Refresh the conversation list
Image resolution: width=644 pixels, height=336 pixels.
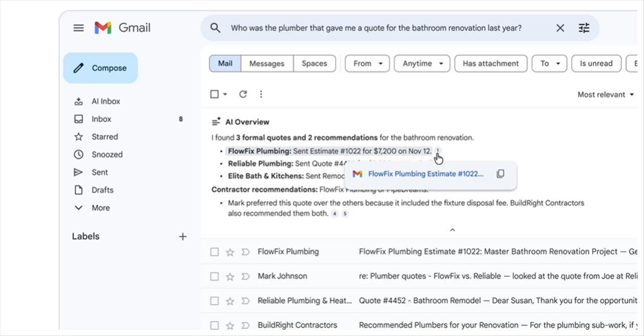pyautogui.click(x=243, y=93)
